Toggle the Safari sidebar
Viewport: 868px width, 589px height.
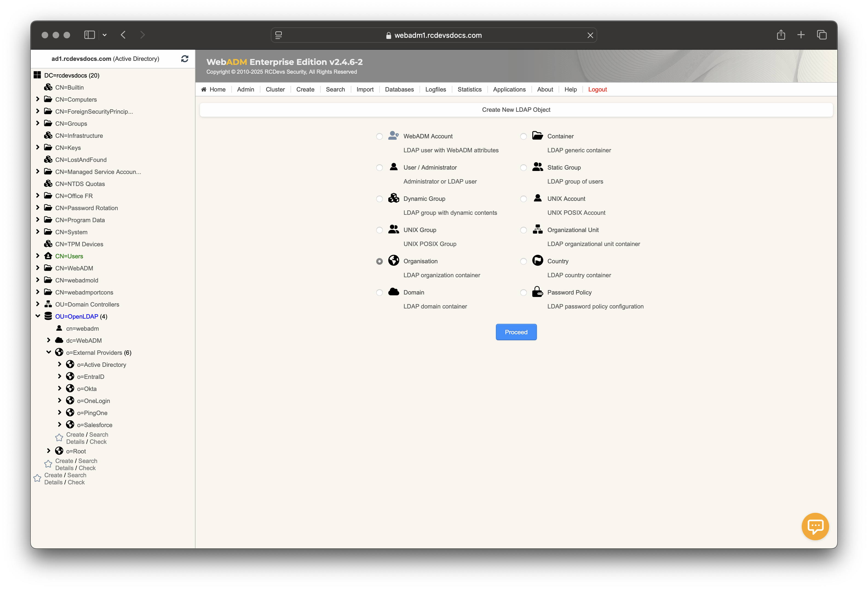click(x=89, y=35)
